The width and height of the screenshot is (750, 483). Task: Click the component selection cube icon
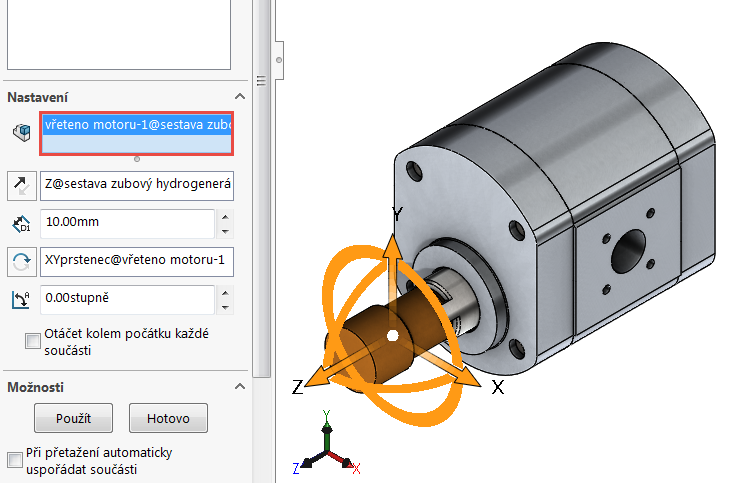coord(22,132)
